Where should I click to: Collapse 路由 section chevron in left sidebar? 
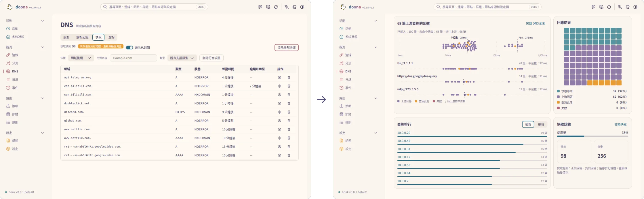point(43,98)
